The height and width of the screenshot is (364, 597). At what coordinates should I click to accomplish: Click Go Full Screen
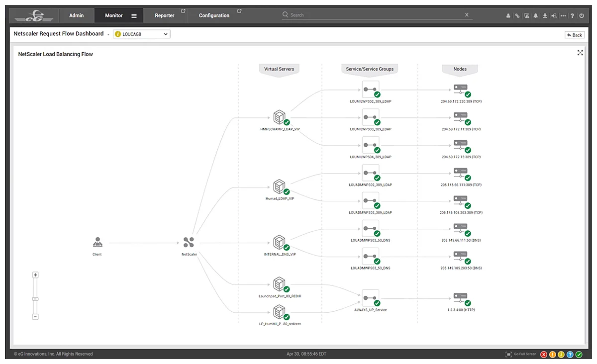coord(521,354)
